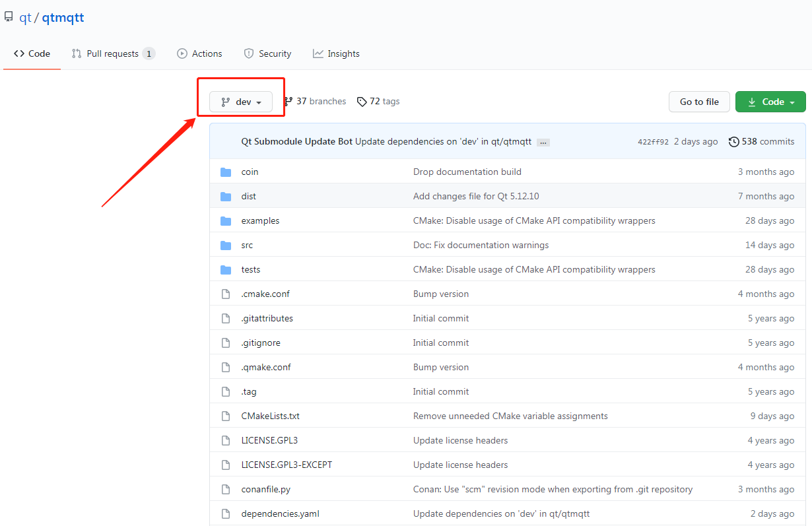
Task: Open the conanfile.py file
Action: [x=266, y=490]
